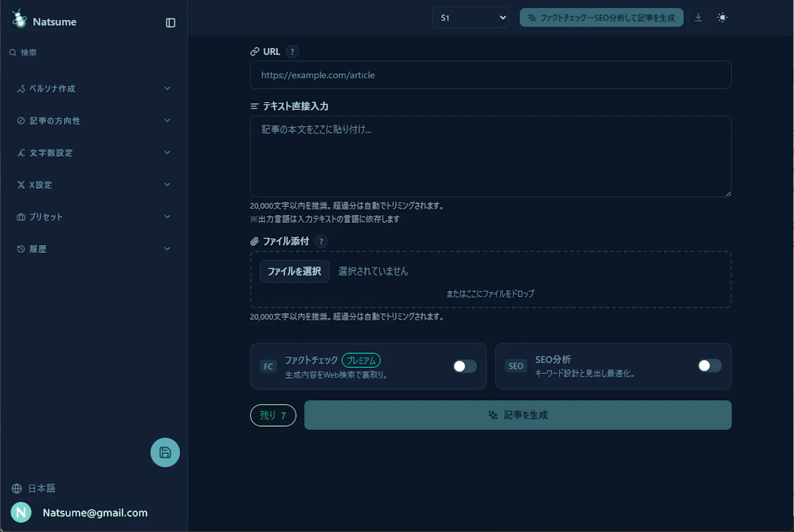Expand プリセット section chevron
The height and width of the screenshot is (532, 794).
pos(167,217)
